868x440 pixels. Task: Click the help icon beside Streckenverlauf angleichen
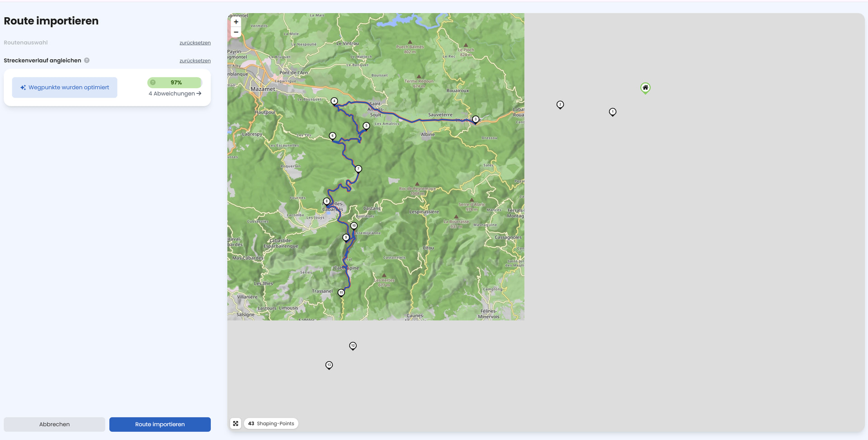click(x=87, y=61)
